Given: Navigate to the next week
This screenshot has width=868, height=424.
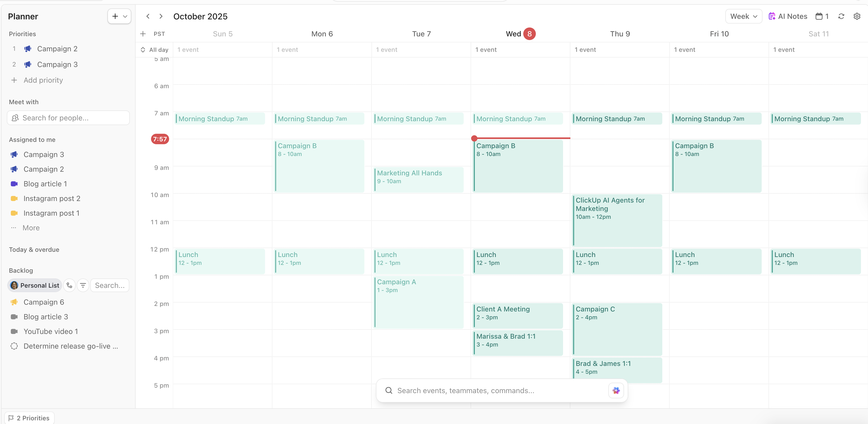Looking at the screenshot, I should (161, 16).
